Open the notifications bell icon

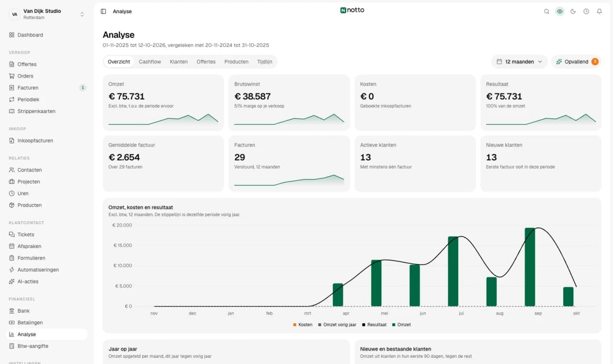pos(600,11)
